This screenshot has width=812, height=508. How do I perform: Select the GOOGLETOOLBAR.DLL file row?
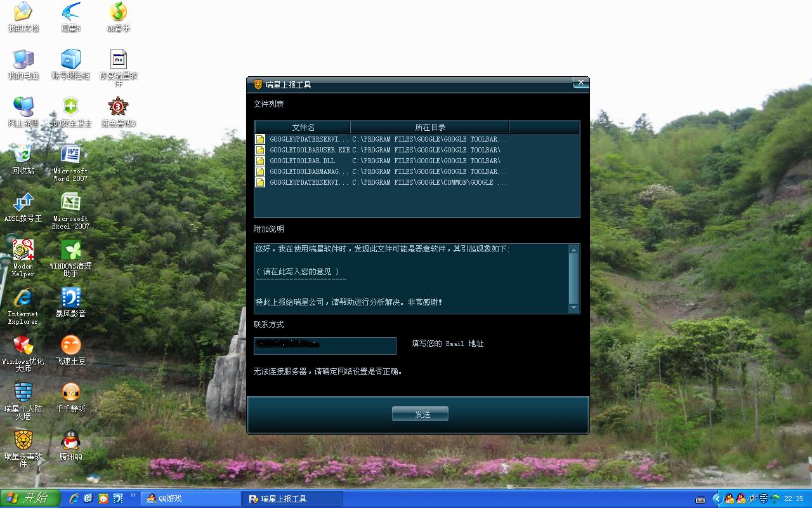[x=417, y=161]
